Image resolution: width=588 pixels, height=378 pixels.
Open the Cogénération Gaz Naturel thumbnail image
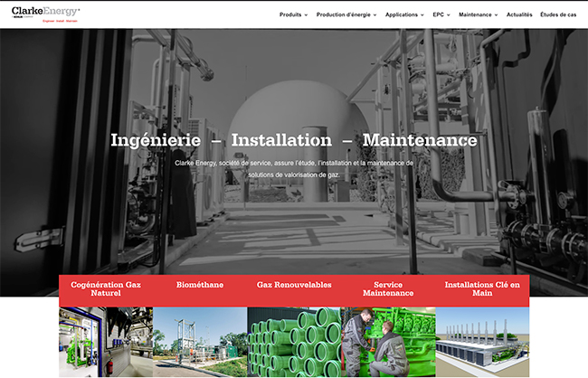[x=106, y=342]
